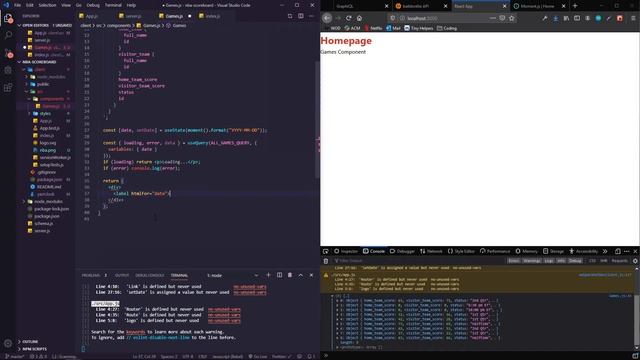Toggle Info filter in console
This screenshot has height=360, width=640.
pyautogui.click(x=561, y=261)
